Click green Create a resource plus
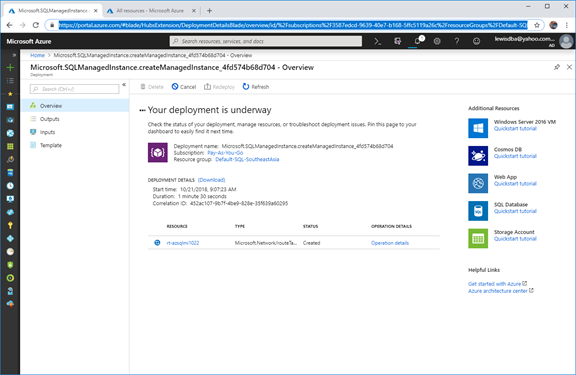576x375 pixels. point(10,68)
